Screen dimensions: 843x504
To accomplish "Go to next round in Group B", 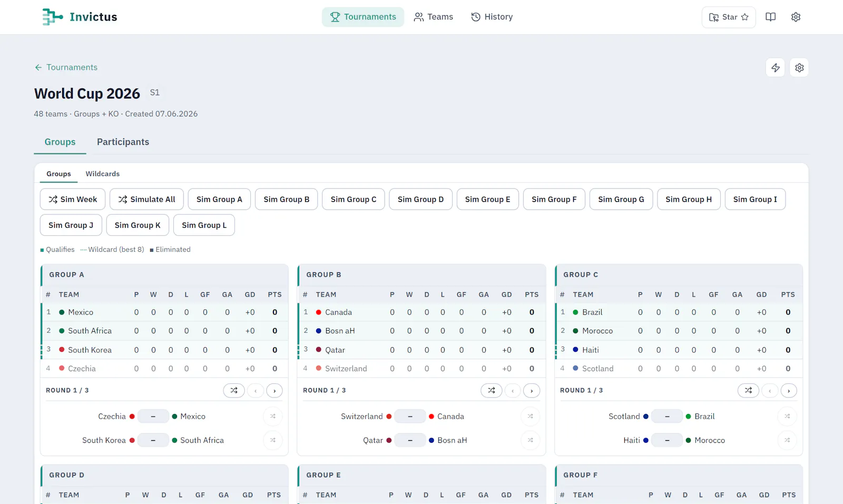I will point(532,390).
